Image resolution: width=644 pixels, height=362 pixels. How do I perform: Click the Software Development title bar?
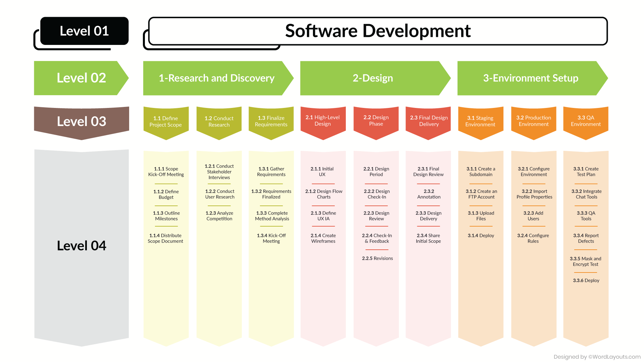point(378,31)
